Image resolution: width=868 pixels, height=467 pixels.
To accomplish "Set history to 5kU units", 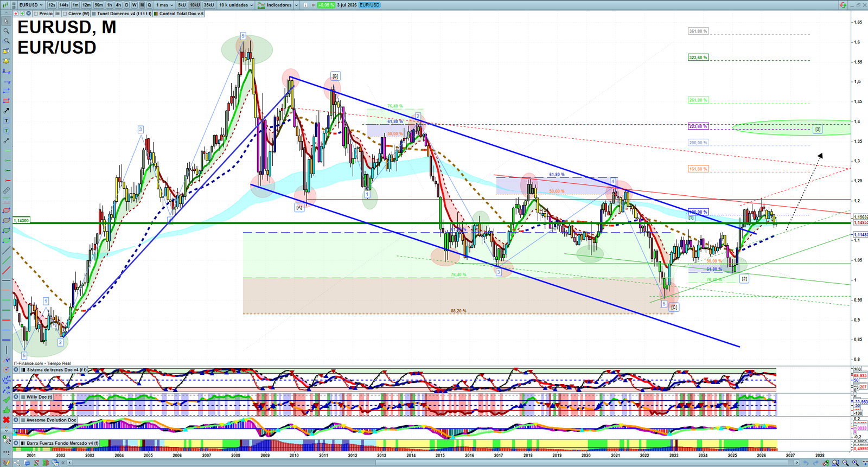I will pos(182,5).
